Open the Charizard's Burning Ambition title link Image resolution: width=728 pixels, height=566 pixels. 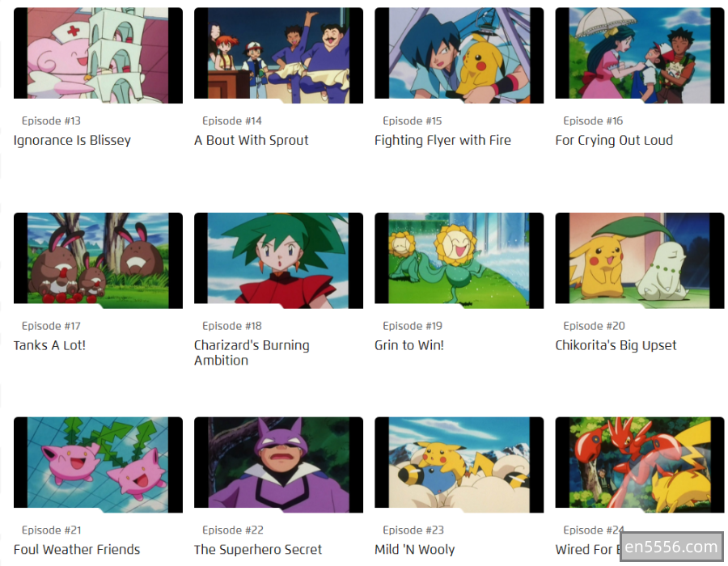(x=252, y=353)
